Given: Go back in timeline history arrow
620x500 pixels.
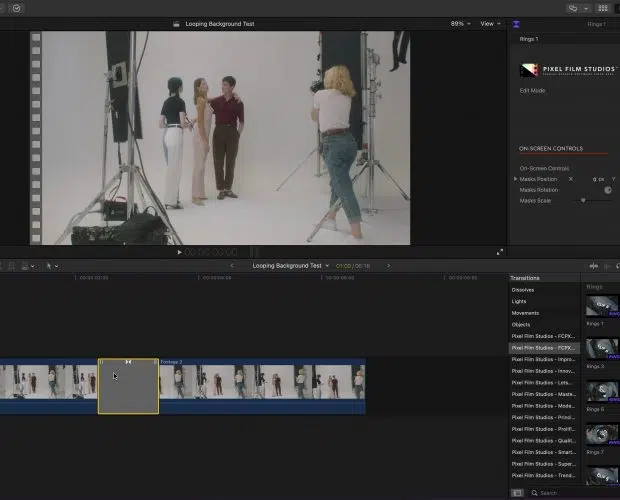Looking at the screenshot, I should [x=232, y=266].
